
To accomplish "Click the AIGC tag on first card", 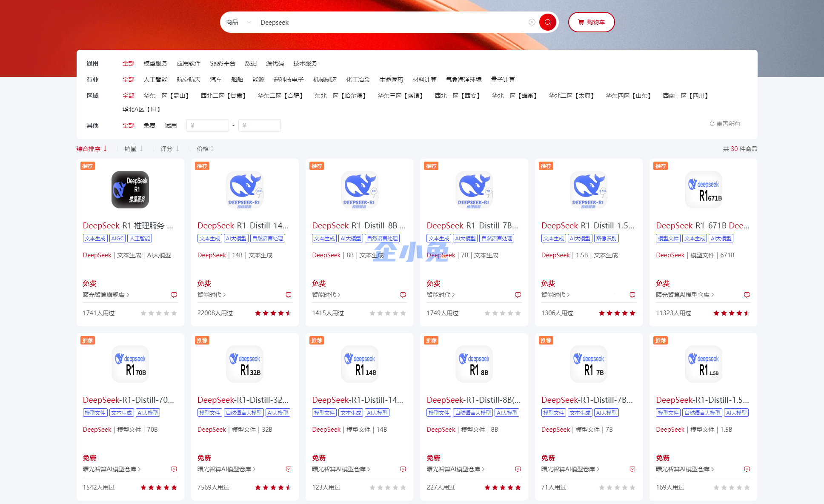I will [x=117, y=239].
